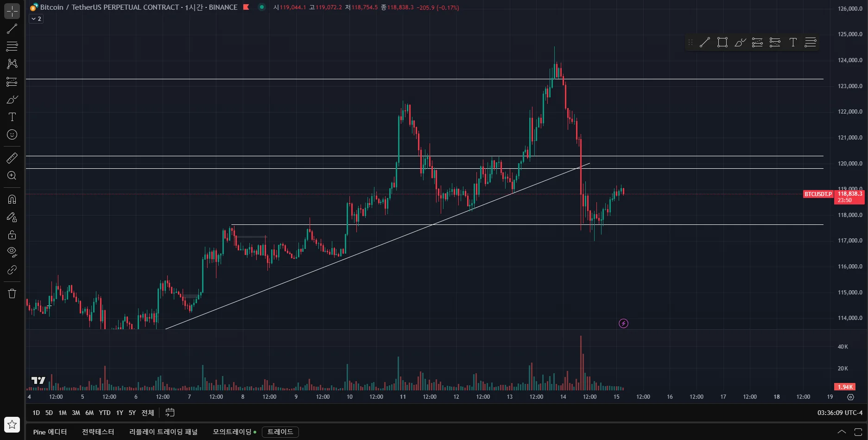868x440 pixels.
Task: Select rectangle shape in floating toolbar
Action: click(x=722, y=43)
